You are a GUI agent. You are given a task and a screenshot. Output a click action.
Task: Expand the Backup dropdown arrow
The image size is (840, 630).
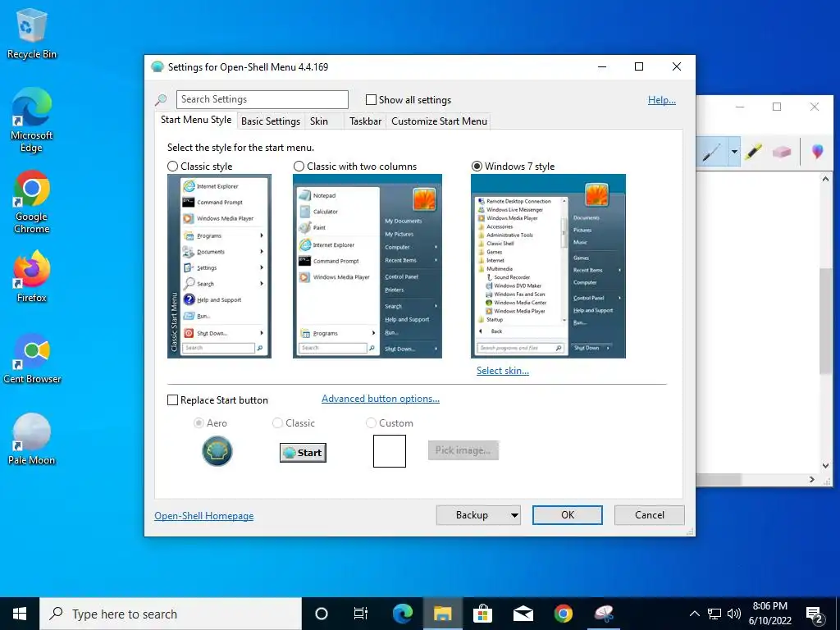[514, 515]
